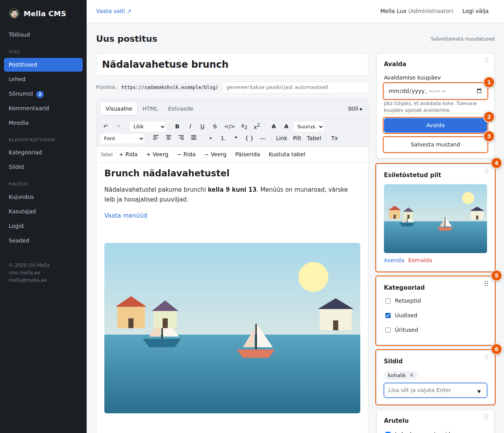Expand the Stiil menu

pos(355,109)
